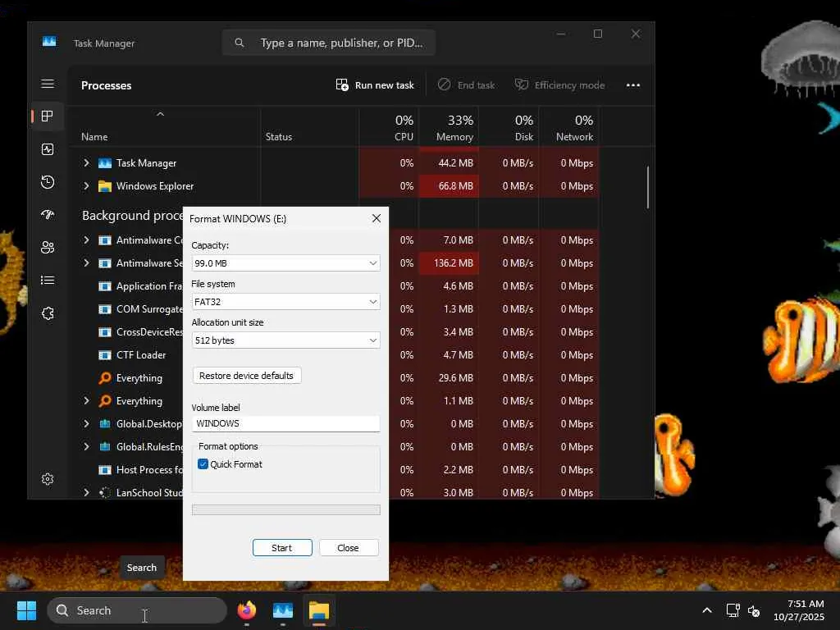Click the Task Manager process row icon
840x630 pixels.
click(x=105, y=163)
